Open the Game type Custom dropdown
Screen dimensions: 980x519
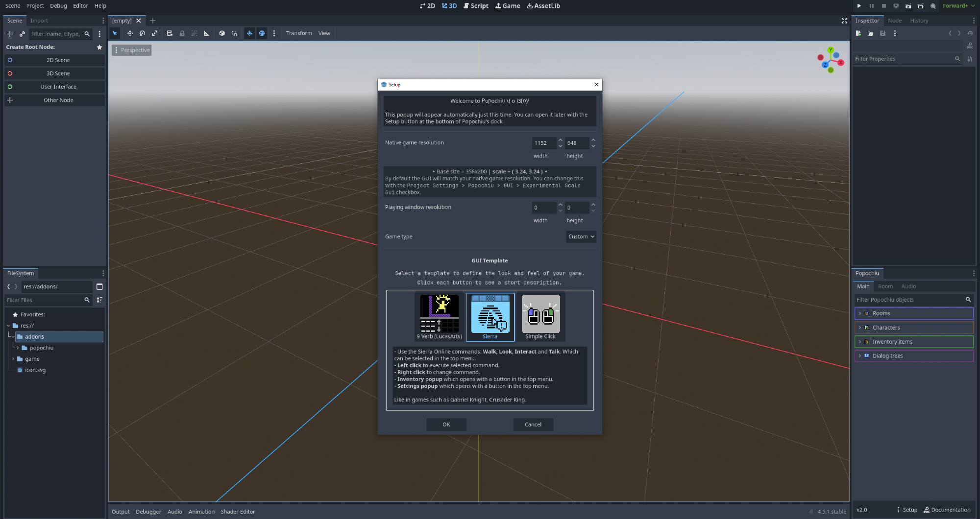point(581,236)
